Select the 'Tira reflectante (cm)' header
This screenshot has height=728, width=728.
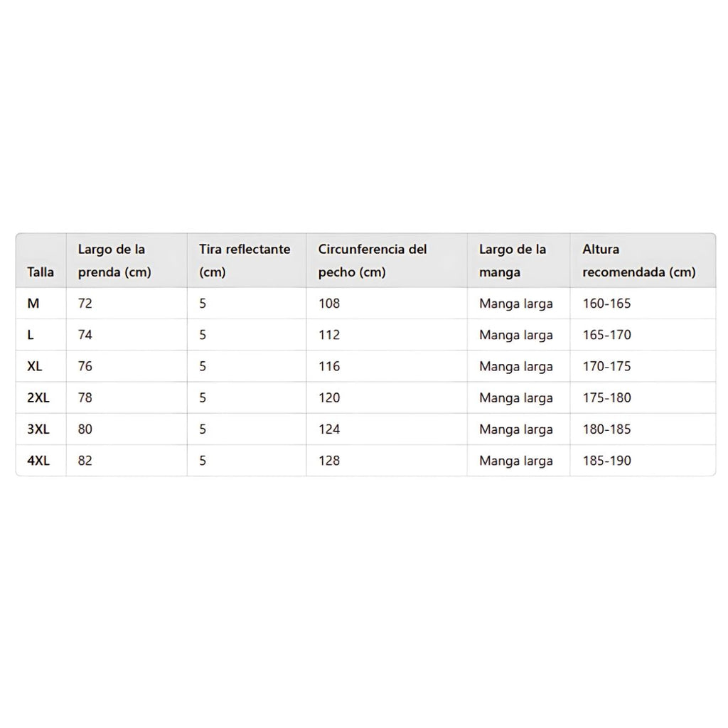(x=245, y=260)
